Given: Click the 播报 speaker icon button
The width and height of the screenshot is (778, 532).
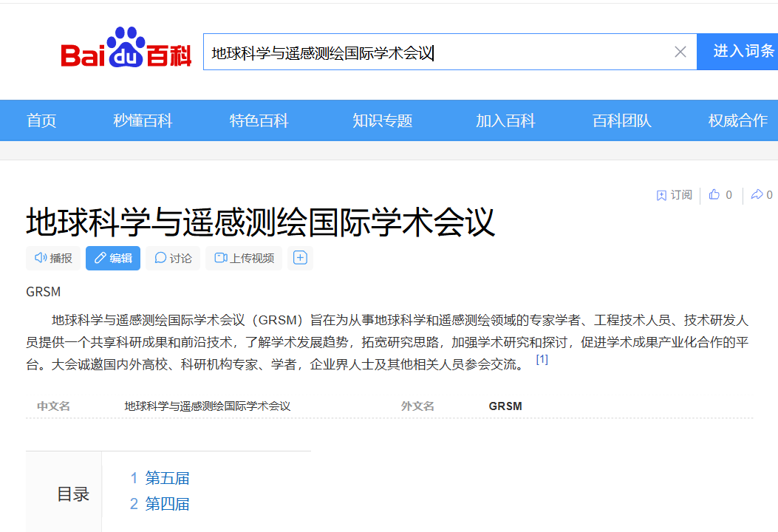Looking at the screenshot, I should [x=53, y=258].
